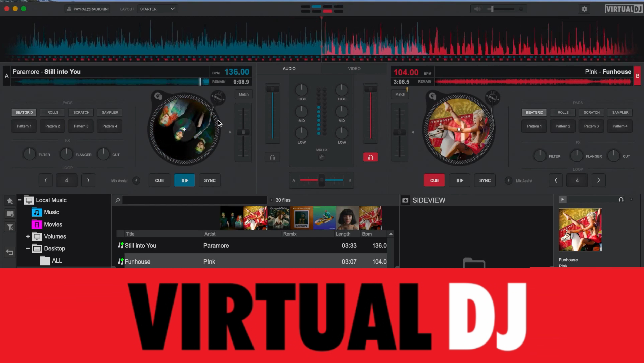The height and width of the screenshot is (363, 644).
Task: Increase loop length on deck B
Action: (x=598, y=180)
